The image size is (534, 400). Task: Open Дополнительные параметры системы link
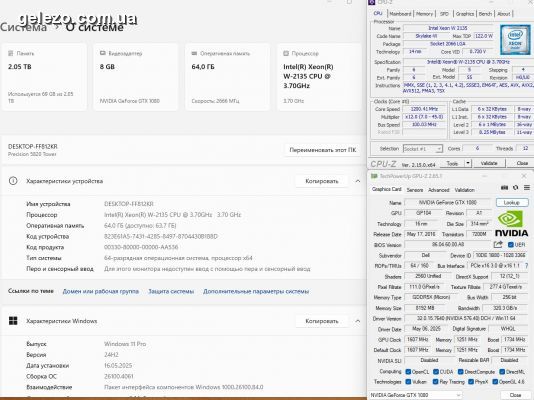point(256,291)
